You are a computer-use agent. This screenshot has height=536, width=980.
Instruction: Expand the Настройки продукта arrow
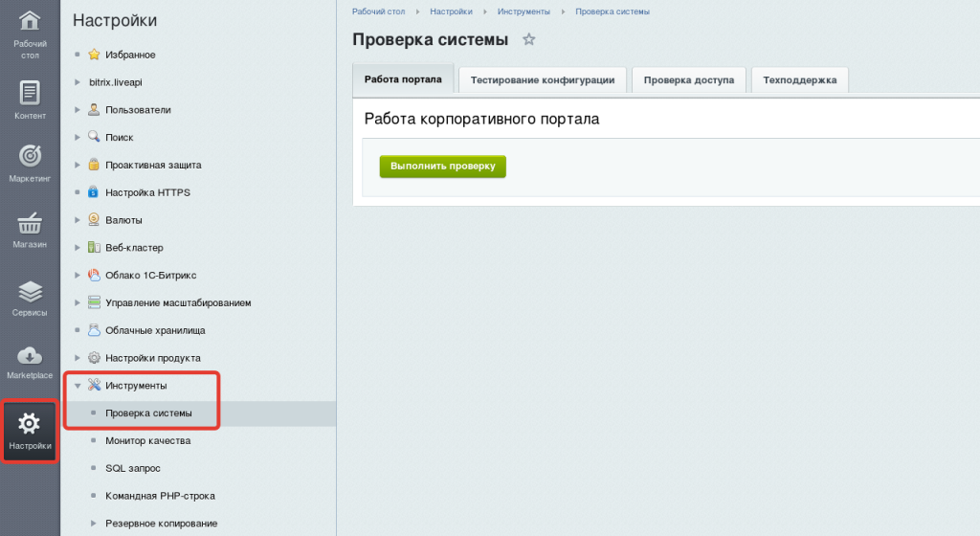click(x=78, y=357)
